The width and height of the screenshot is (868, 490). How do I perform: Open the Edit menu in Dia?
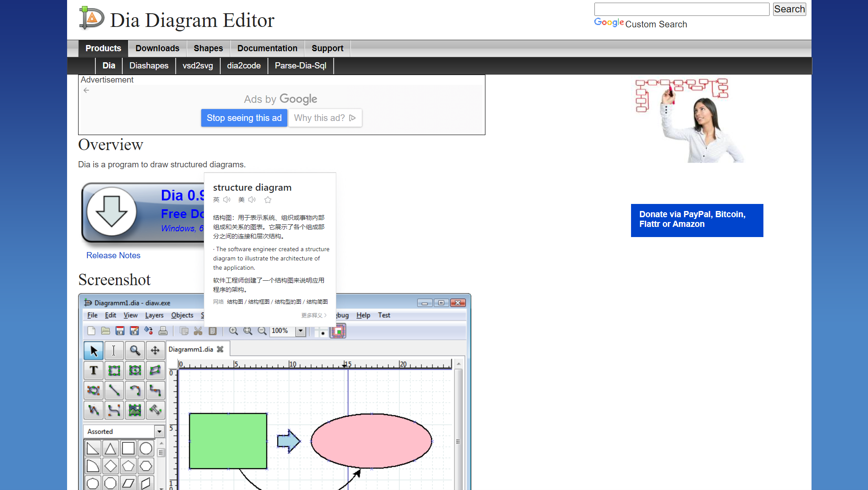[x=110, y=315]
